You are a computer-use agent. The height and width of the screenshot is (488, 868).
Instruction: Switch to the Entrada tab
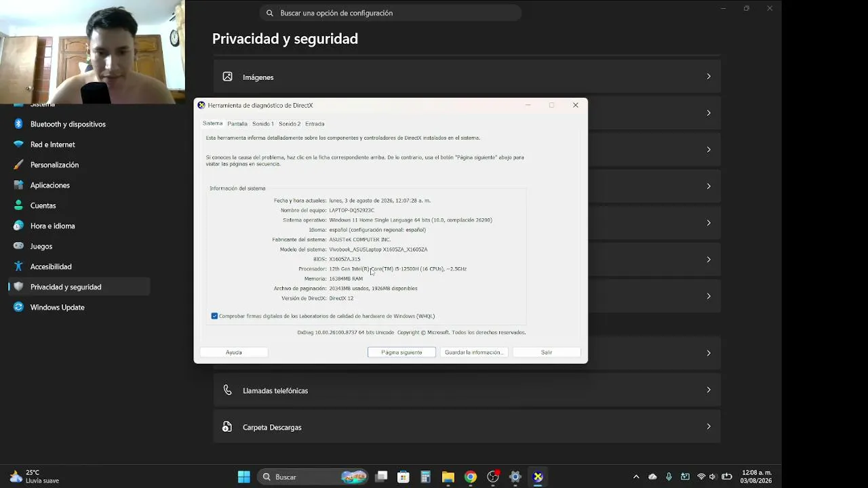tap(315, 124)
